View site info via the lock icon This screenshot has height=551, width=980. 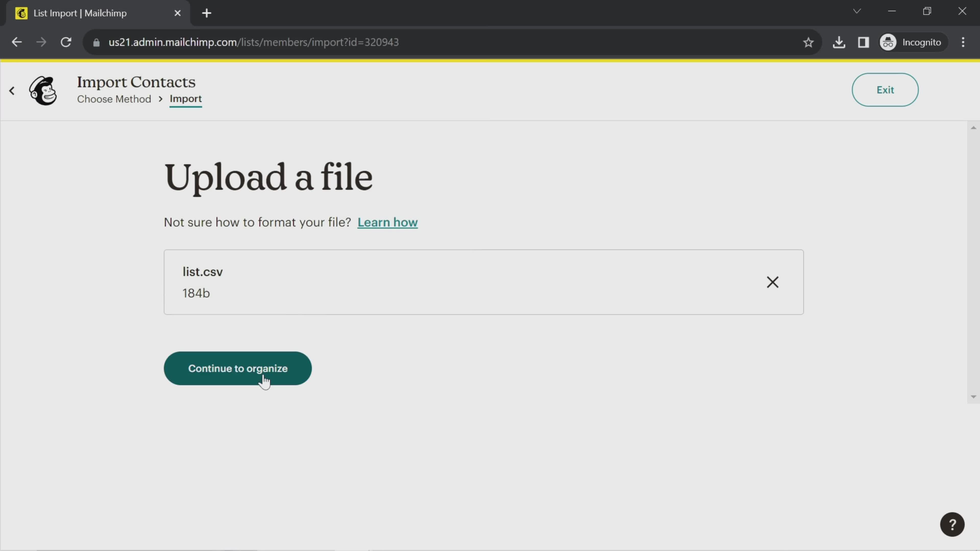(96, 42)
